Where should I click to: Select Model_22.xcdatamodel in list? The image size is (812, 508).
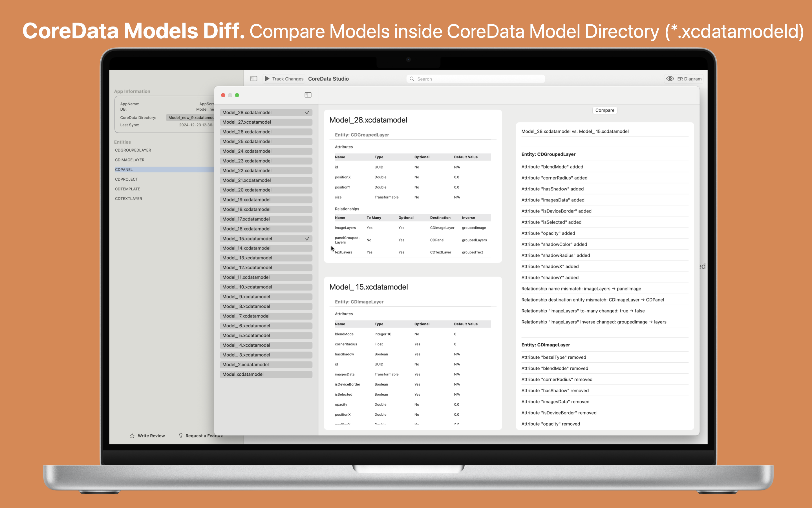pyautogui.click(x=266, y=171)
